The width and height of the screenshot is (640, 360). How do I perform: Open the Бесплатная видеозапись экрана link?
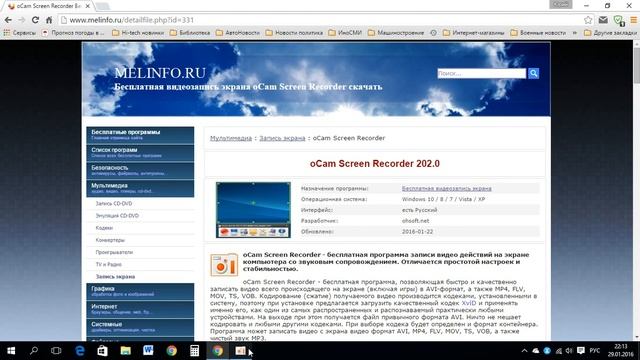[447, 189]
